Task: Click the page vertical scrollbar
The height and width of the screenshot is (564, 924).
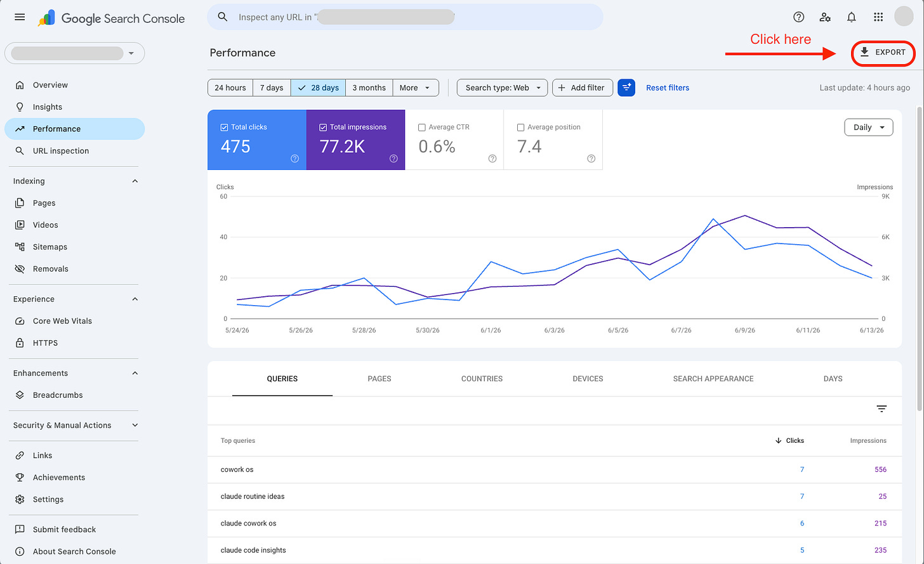Action: tap(920, 260)
